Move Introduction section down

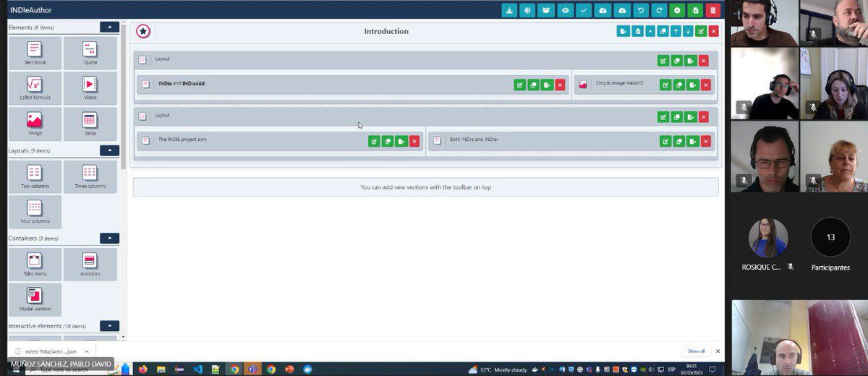point(687,31)
